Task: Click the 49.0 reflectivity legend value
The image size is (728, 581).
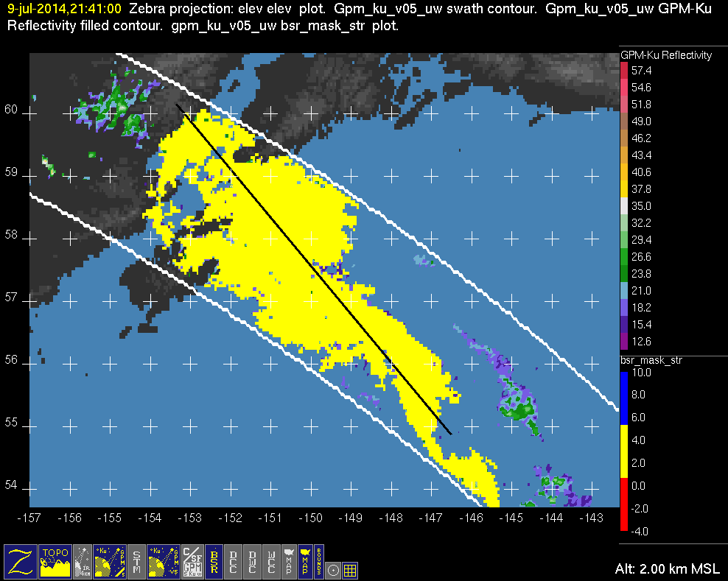Action: pos(641,121)
